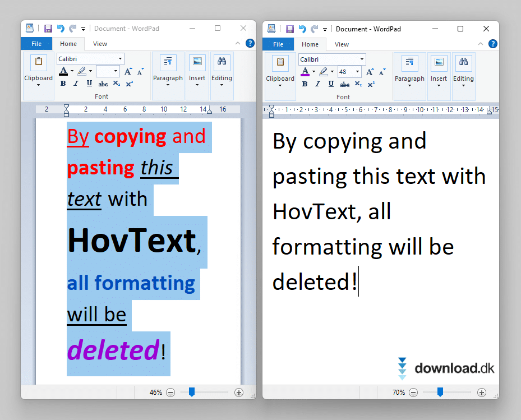Click Clipboard label in left window
Screen dimensions: 521x420
pyautogui.click(x=39, y=78)
